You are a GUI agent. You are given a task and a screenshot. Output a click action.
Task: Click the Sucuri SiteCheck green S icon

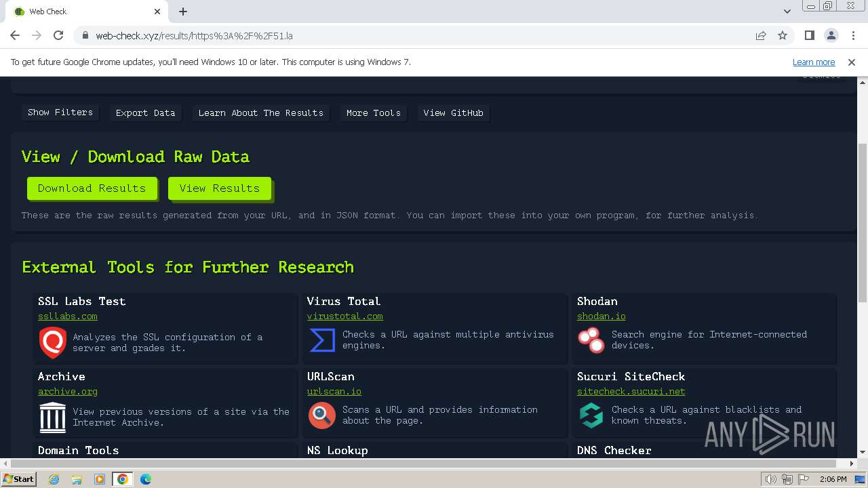click(591, 415)
